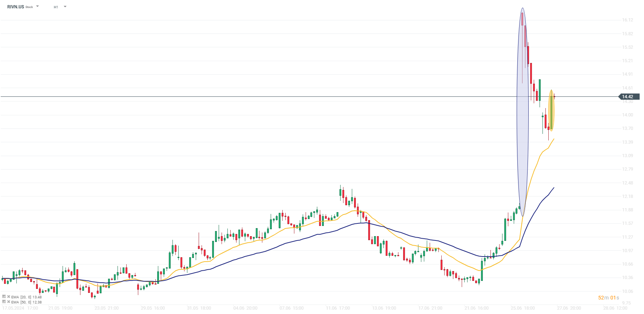
Task: Remove the EMA 20 indicator
Action: click(8, 297)
